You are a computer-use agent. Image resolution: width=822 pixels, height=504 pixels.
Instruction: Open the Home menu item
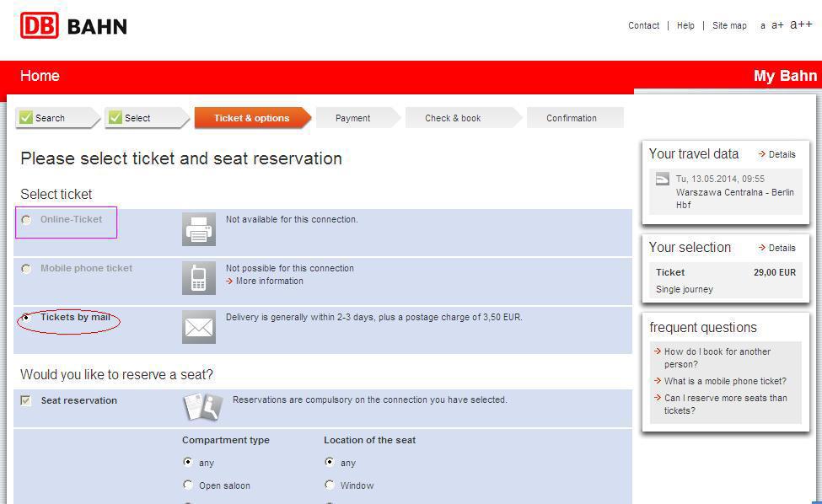click(40, 76)
